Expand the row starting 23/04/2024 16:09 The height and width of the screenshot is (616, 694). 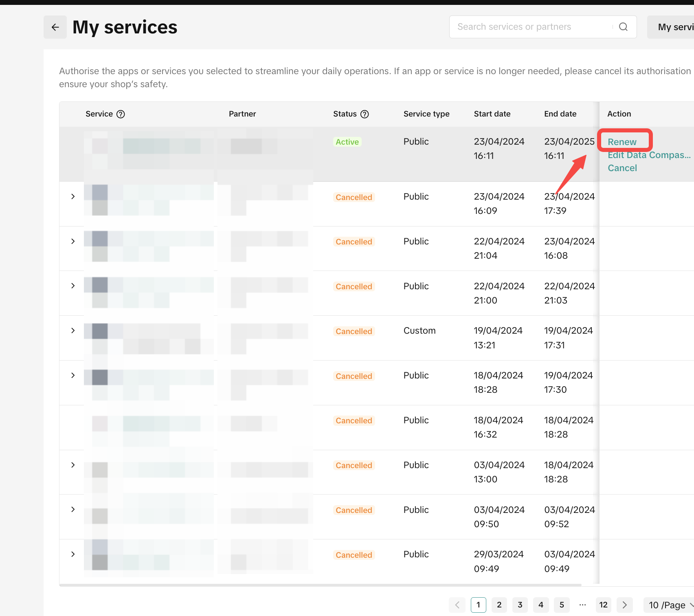point(73,197)
